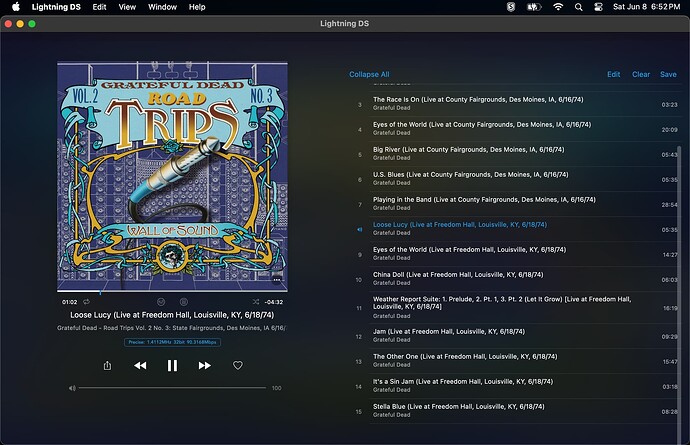
Task: Click the Grateful Dead album subtitle
Action: [172, 328]
